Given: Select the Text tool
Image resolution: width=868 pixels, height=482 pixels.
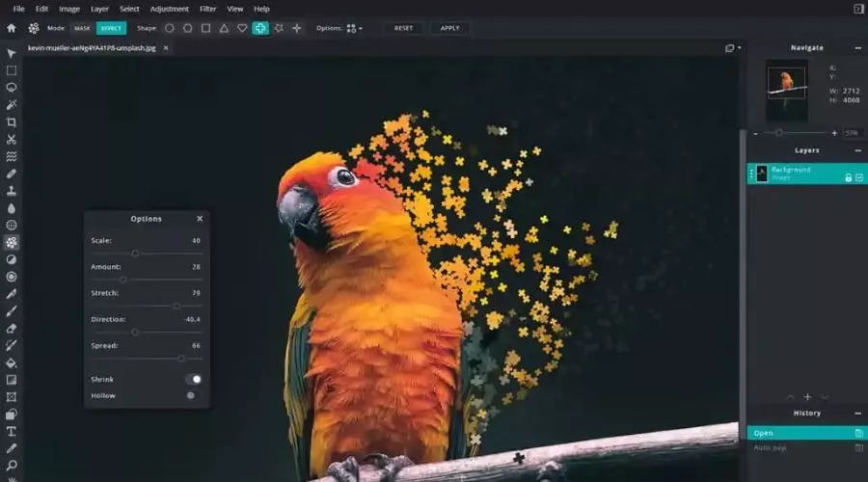Looking at the screenshot, I should point(11,431).
